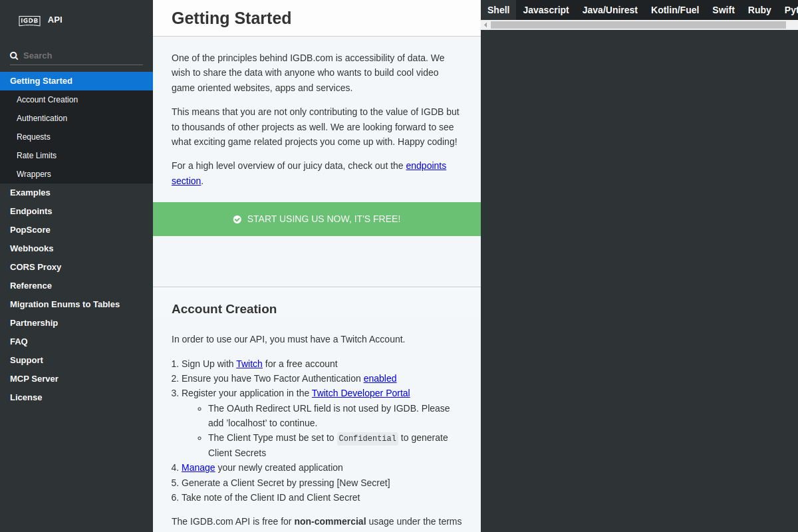Screen dimensions: 798x532
Task: Open the Requests sidebar entry
Action: [x=76, y=137]
